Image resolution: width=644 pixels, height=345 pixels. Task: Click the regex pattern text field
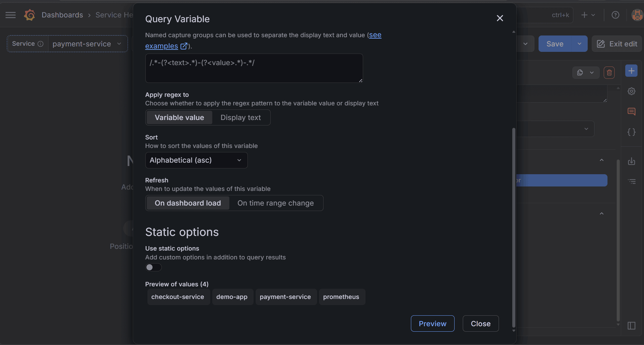click(254, 68)
